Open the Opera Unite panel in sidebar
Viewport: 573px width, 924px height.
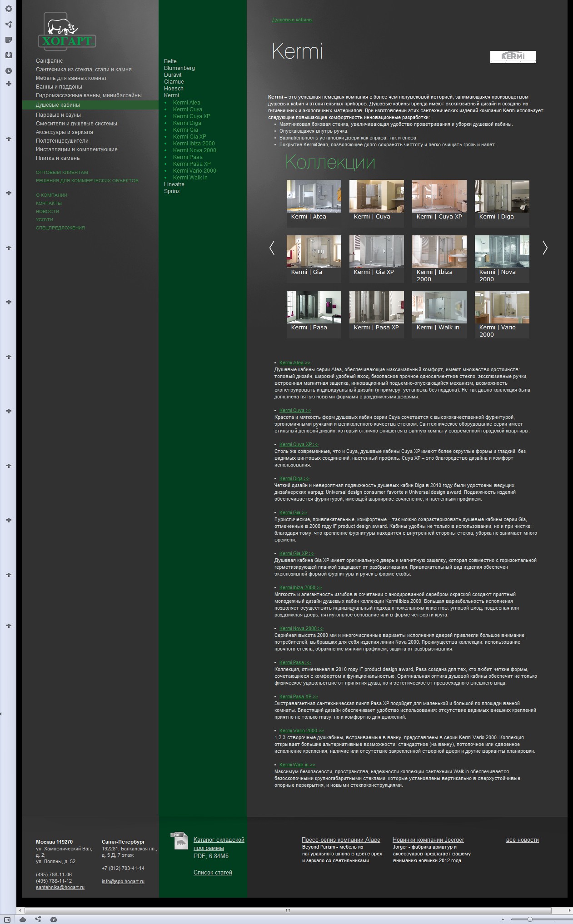click(x=8, y=24)
